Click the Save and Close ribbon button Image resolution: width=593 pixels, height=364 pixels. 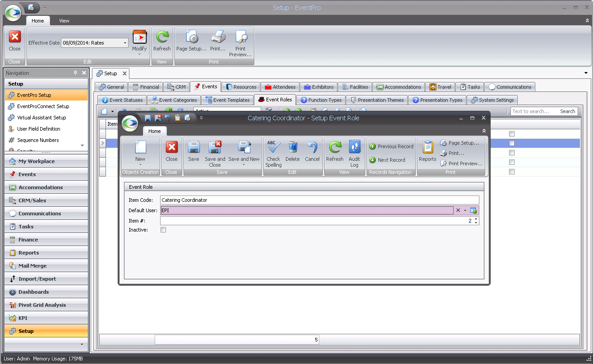pyautogui.click(x=215, y=154)
